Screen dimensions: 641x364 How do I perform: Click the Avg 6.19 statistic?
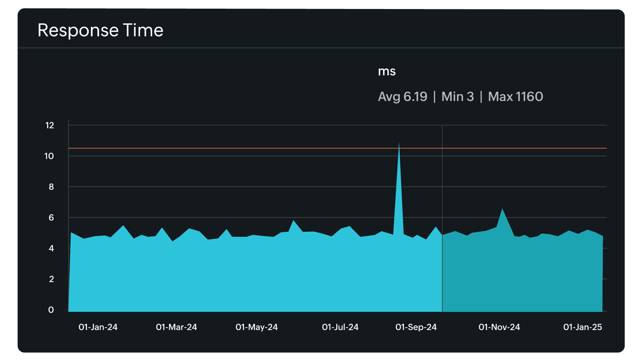pos(403,96)
